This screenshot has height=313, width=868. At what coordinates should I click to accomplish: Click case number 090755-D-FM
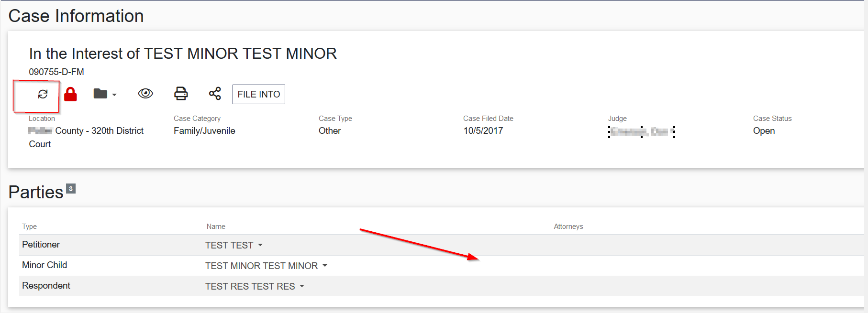[x=56, y=72]
